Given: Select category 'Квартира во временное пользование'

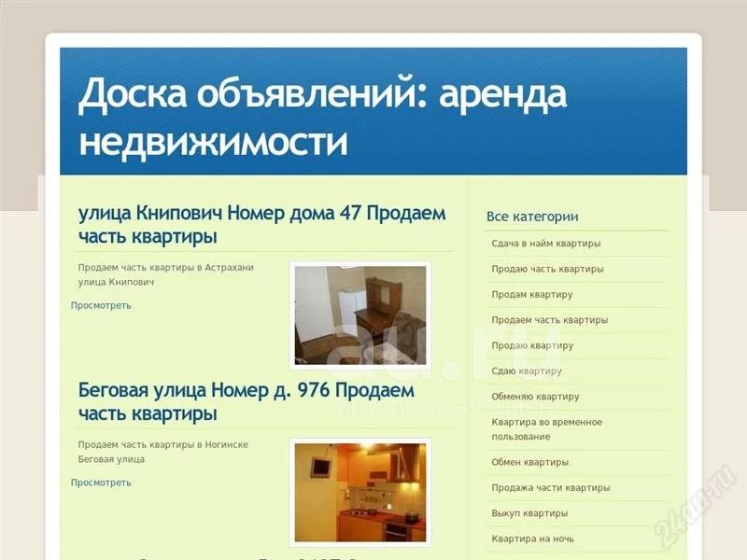Looking at the screenshot, I should coord(547,429).
